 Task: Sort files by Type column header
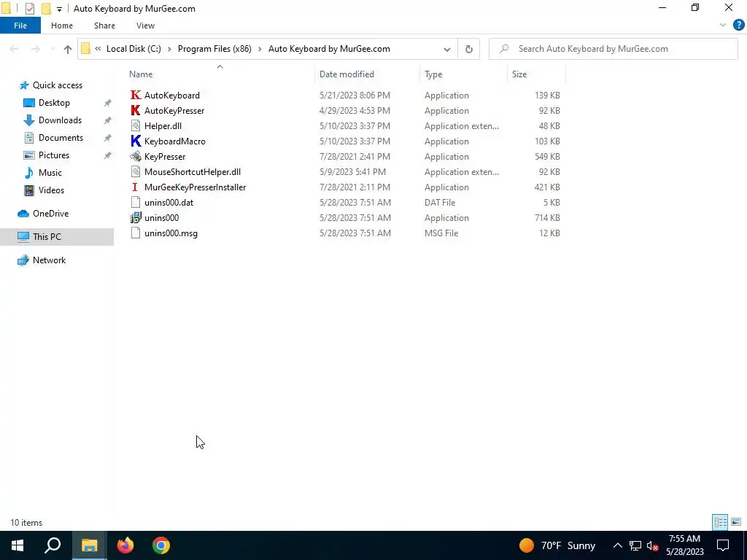(x=463, y=74)
